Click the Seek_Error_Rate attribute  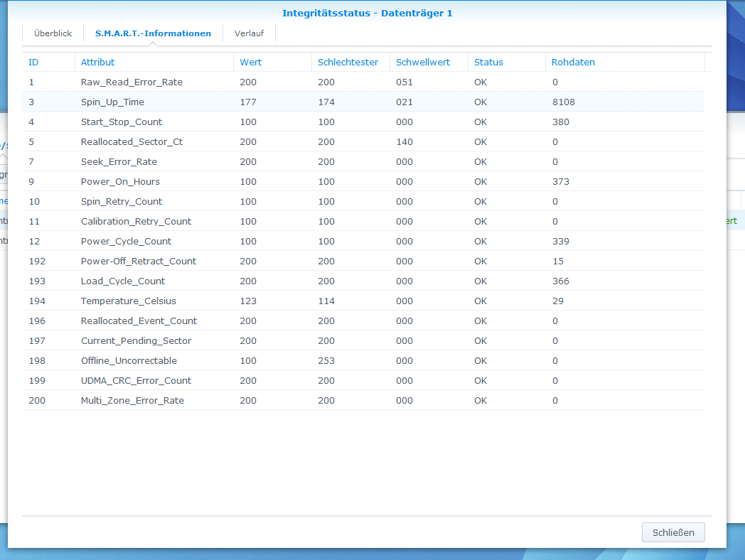pyautogui.click(x=119, y=162)
